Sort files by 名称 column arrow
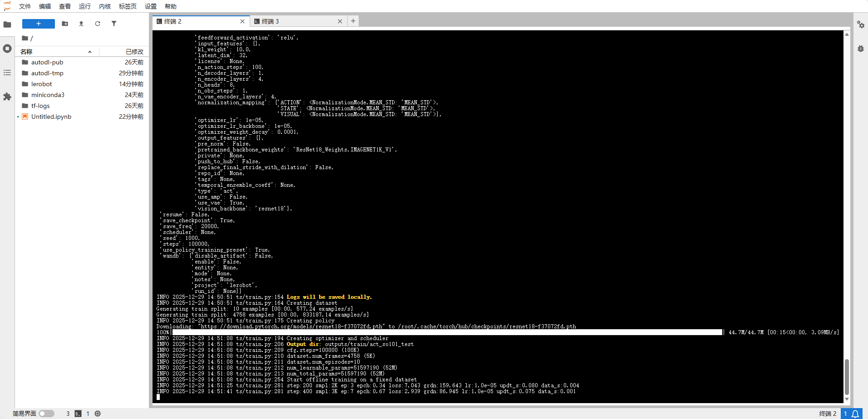 (x=90, y=52)
